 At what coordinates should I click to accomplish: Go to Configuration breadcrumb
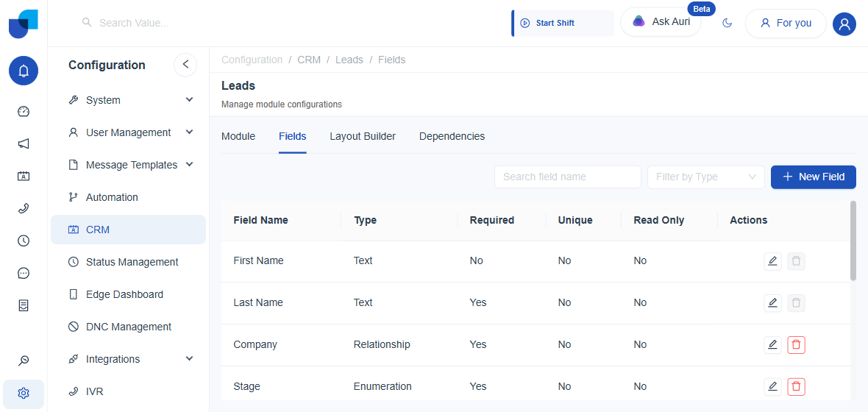pyautogui.click(x=252, y=60)
